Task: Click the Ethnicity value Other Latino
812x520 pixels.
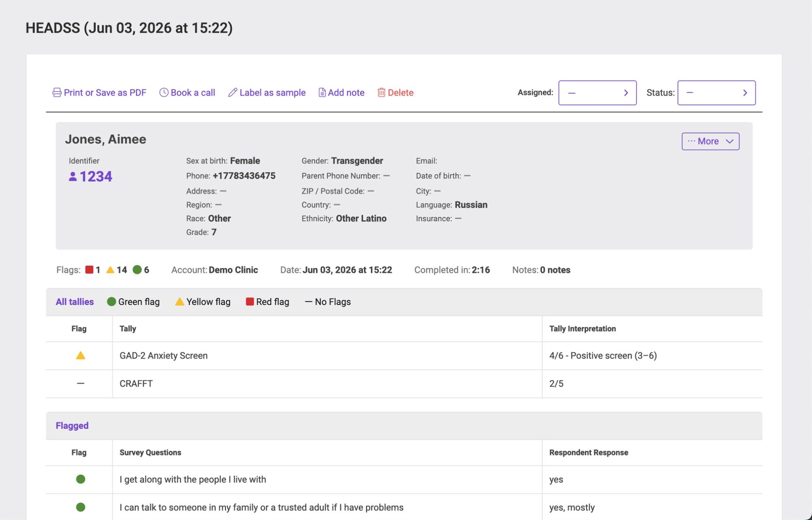Action: click(361, 218)
